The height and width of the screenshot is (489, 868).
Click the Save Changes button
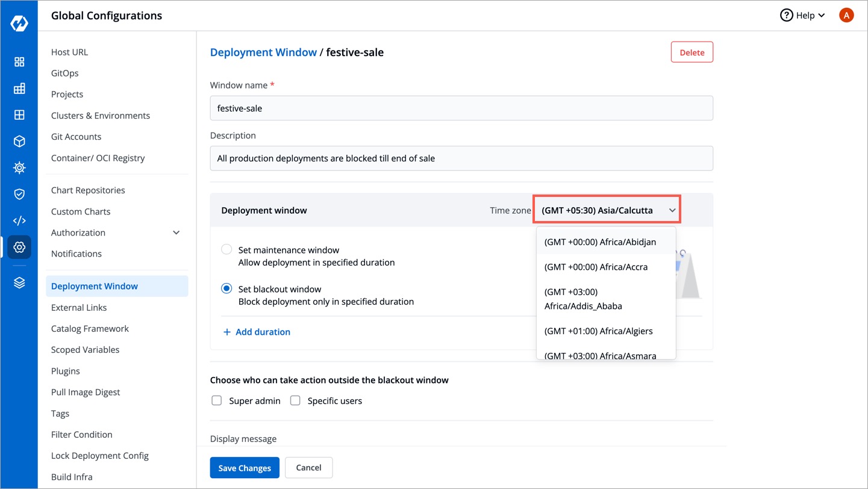coord(244,467)
